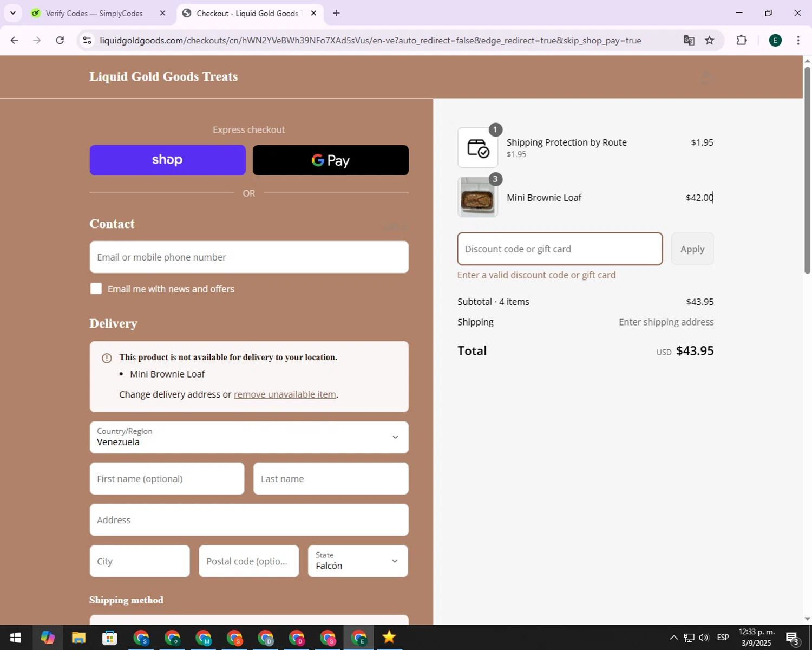This screenshot has width=812, height=650.
Task: Click the Last name field
Action: click(x=331, y=479)
